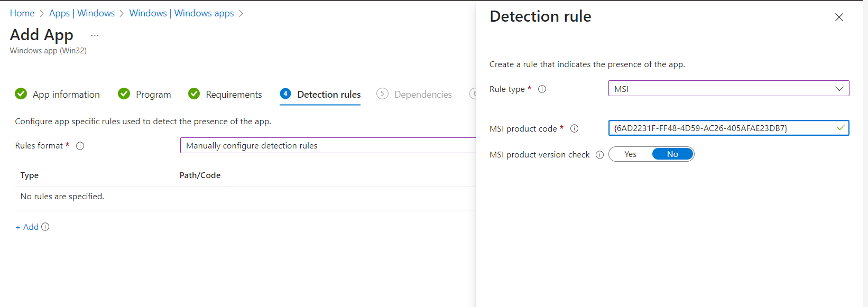Set MSI product version check to No
The width and height of the screenshot is (868, 307).
pyautogui.click(x=672, y=154)
